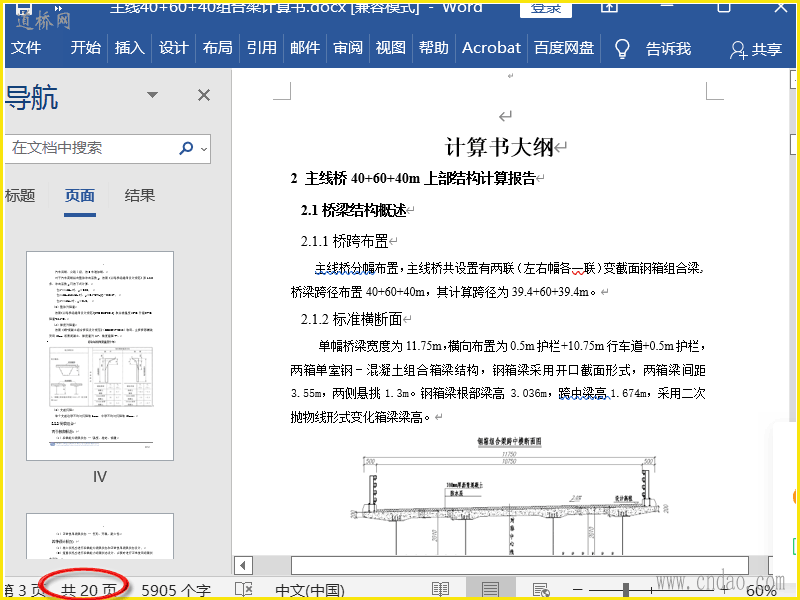Click the horizontal scrollbar track
The height and width of the screenshot is (600, 800).
519,565
